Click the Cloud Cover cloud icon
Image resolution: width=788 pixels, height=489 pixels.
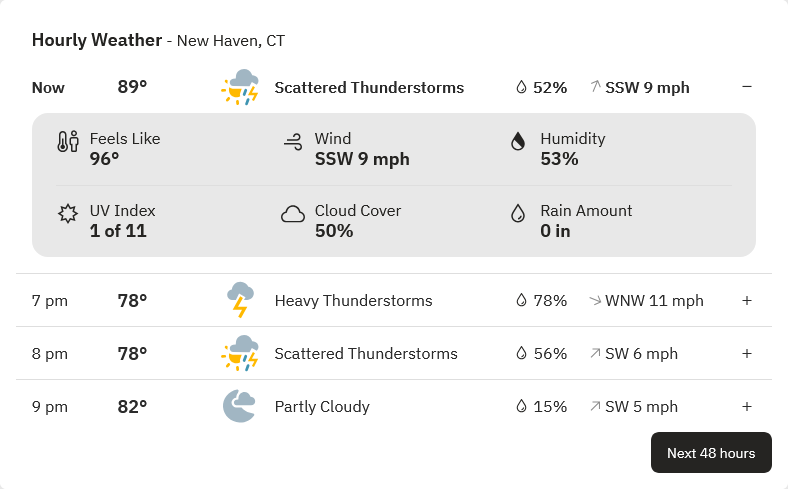click(x=293, y=214)
